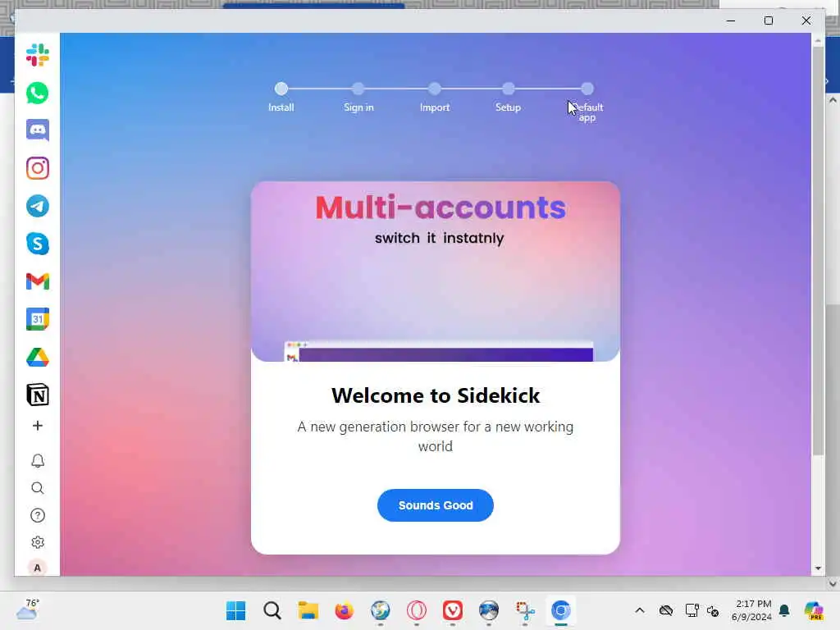Open the Windows Start menu

point(235,610)
